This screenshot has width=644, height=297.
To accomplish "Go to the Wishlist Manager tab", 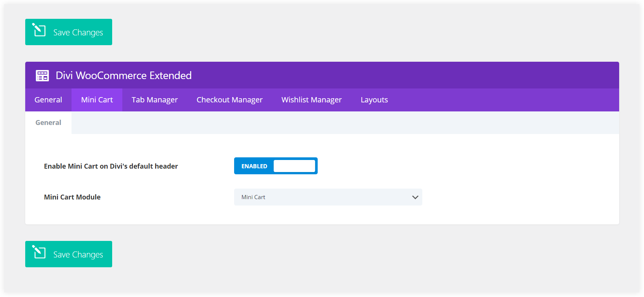I will click(x=312, y=100).
